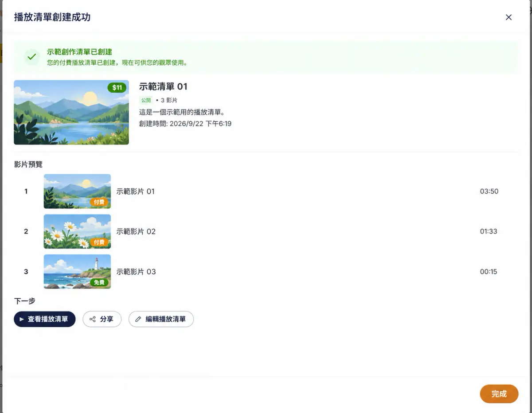The width and height of the screenshot is (532, 413).
Task: Open thumbnail of 示範影片 03
Action: 77,271
